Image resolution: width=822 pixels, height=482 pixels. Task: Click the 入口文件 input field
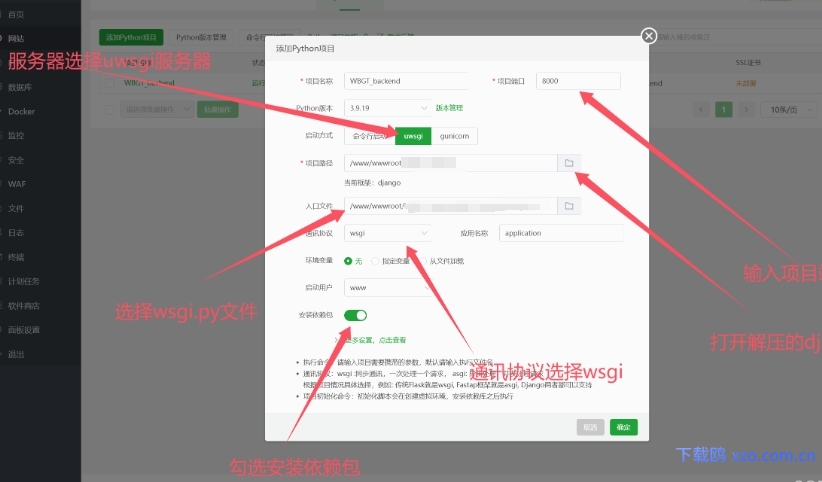point(450,206)
